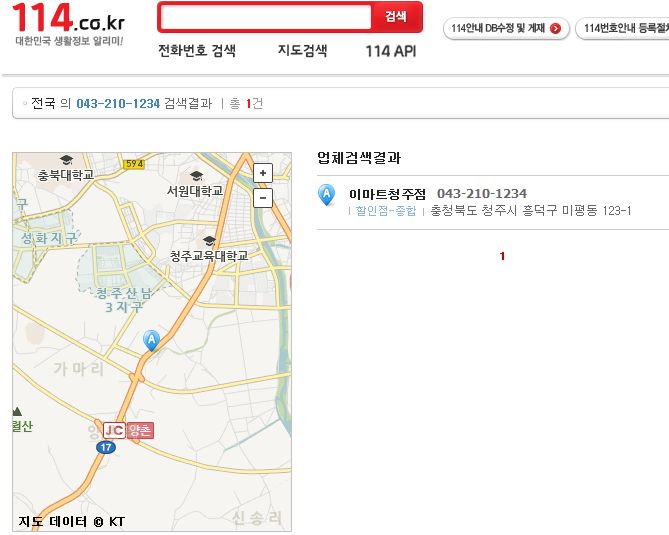
Task: Click marker A icon beside 이마트청주점 result
Action: [326, 195]
